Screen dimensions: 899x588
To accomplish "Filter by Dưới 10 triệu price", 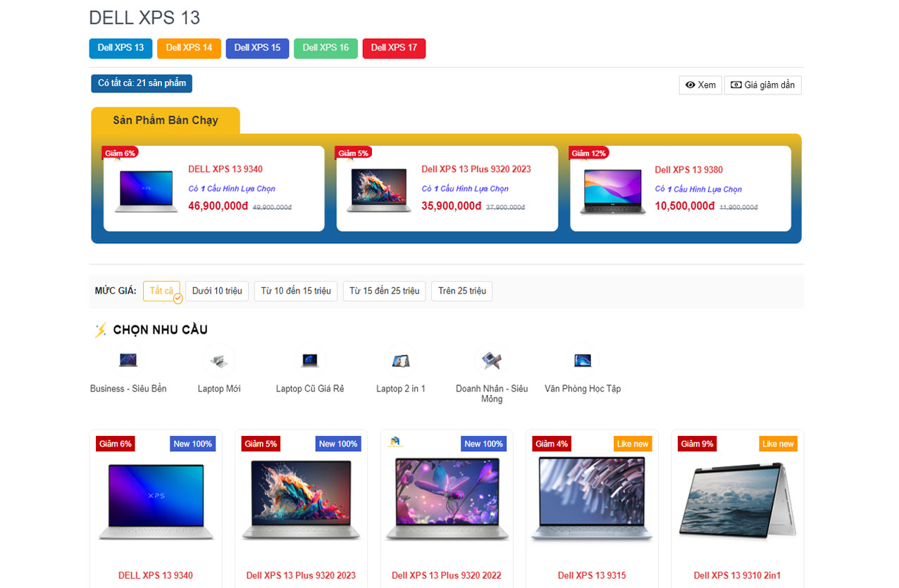I will 217,291.
